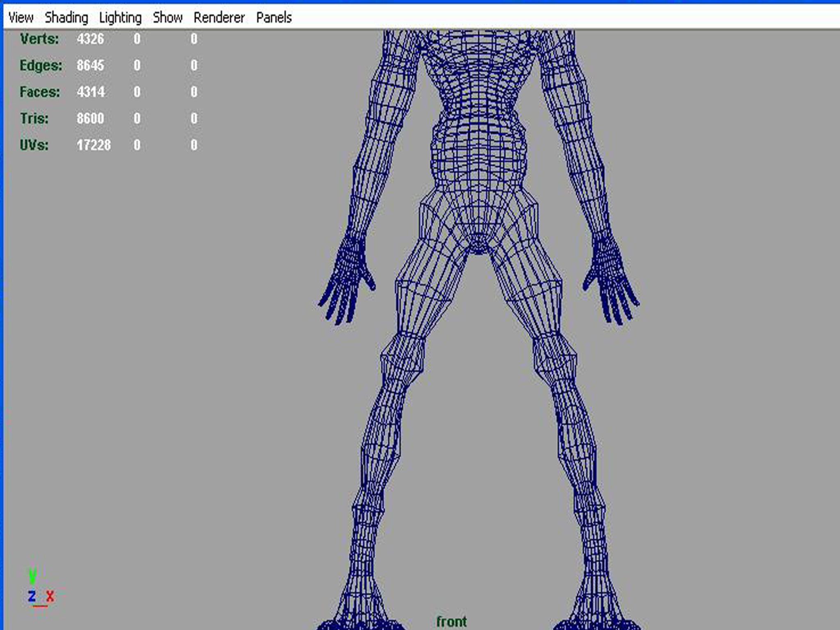The width and height of the screenshot is (840, 630).
Task: Open the Renderer menu
Action: 219,18
